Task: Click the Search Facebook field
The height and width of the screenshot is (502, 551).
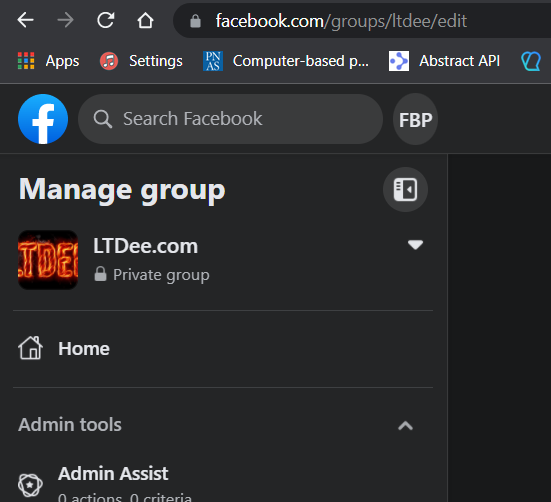Action: click(230, 119)
